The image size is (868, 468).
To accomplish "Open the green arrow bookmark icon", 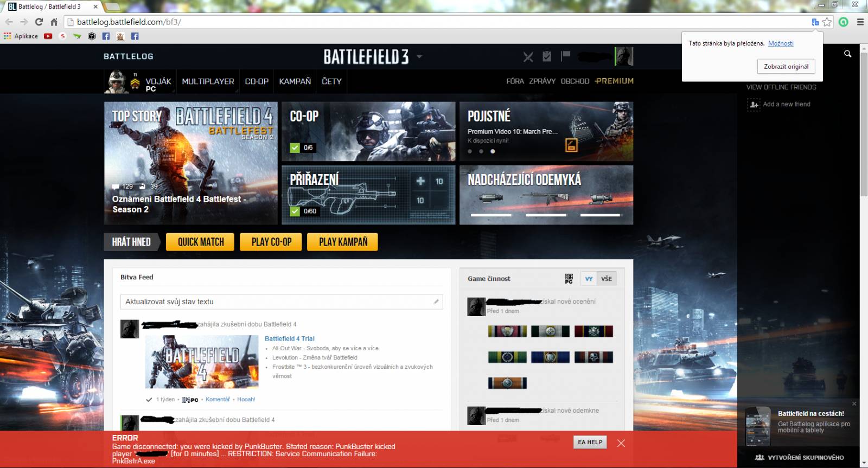I will click(x=77, y=36).
